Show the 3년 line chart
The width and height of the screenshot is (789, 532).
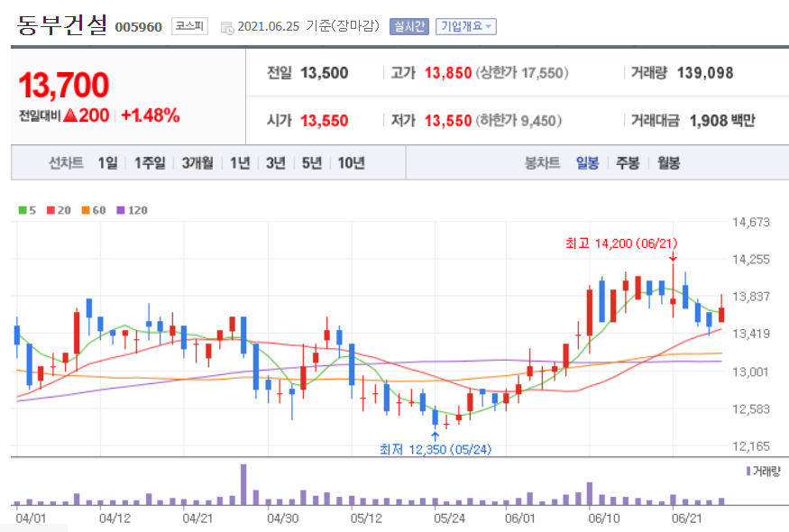[276, 163]
